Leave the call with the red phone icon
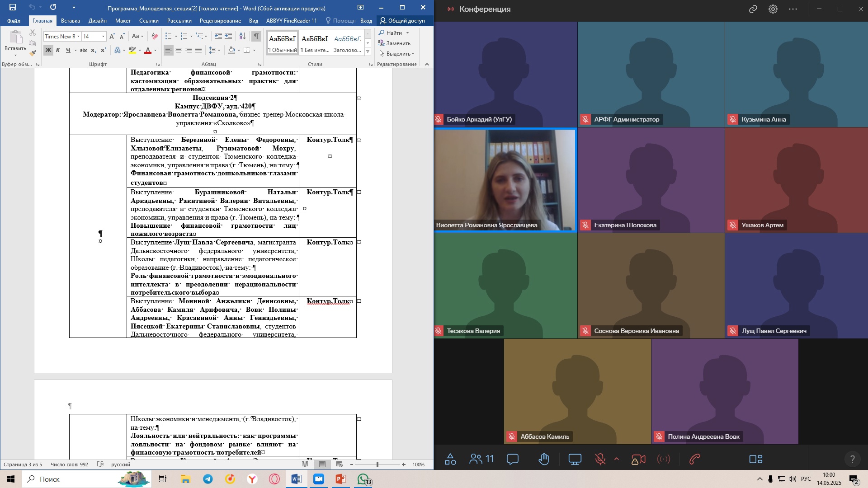 coord(695,459)
